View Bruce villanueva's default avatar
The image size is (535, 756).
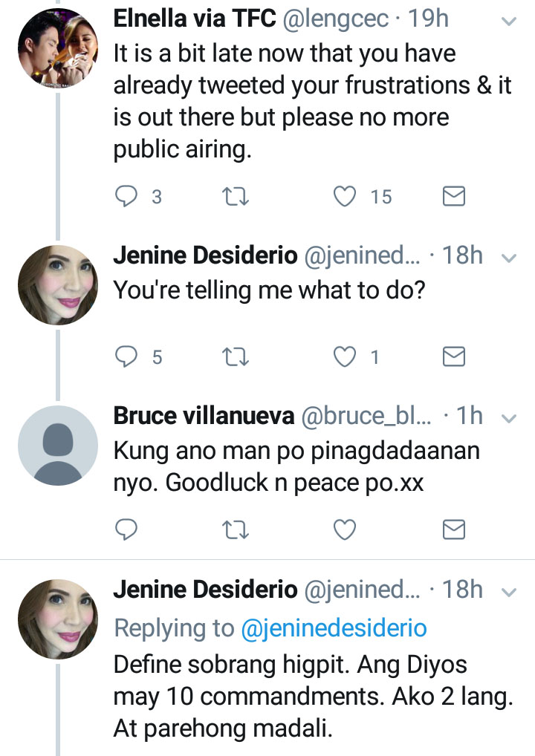pyautogui.click(x=58, y=446)
